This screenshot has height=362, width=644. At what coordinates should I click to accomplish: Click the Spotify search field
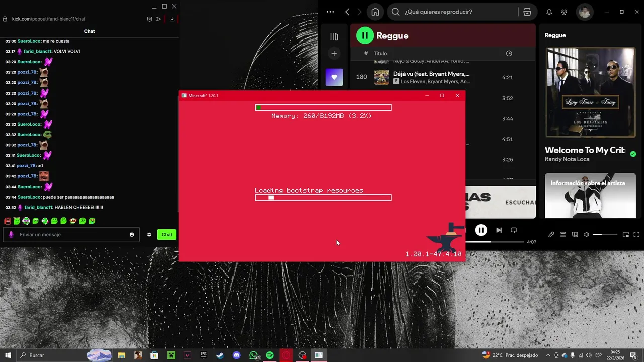[x=453, y=12]
